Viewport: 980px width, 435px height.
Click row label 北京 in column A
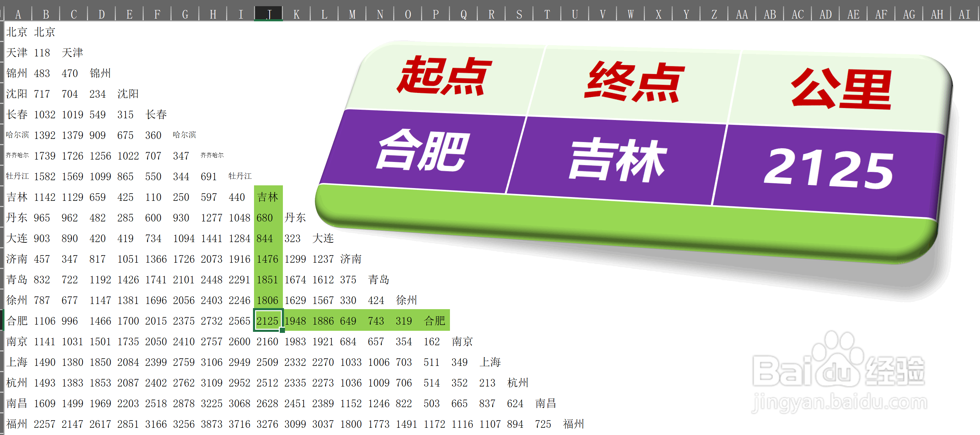[x=17, y=32]
